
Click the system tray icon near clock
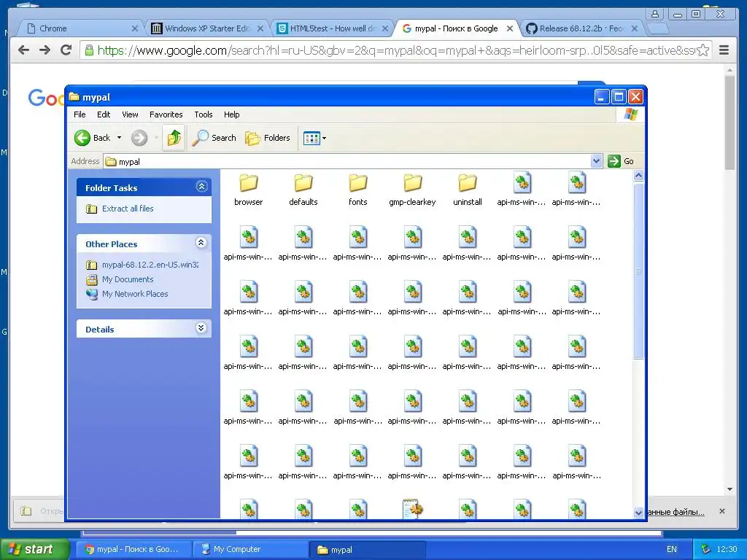point(706,550)
